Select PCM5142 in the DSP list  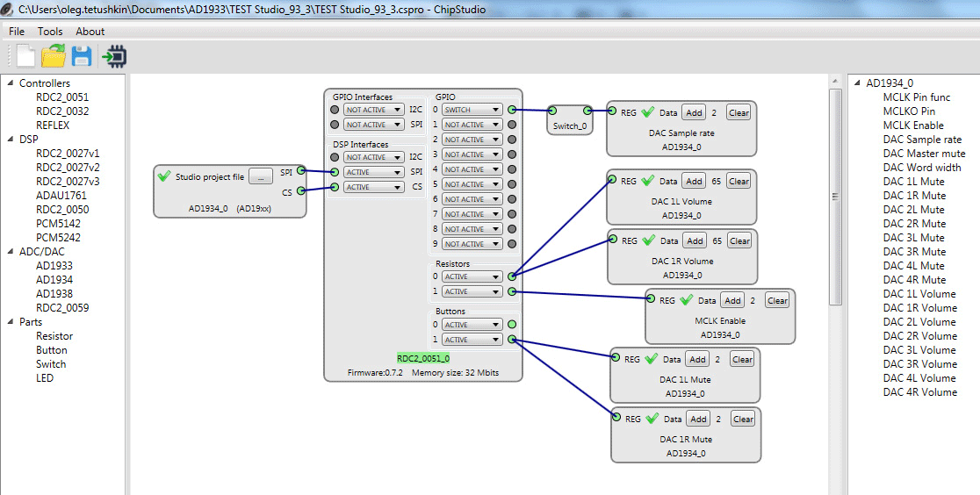[58, 223]
